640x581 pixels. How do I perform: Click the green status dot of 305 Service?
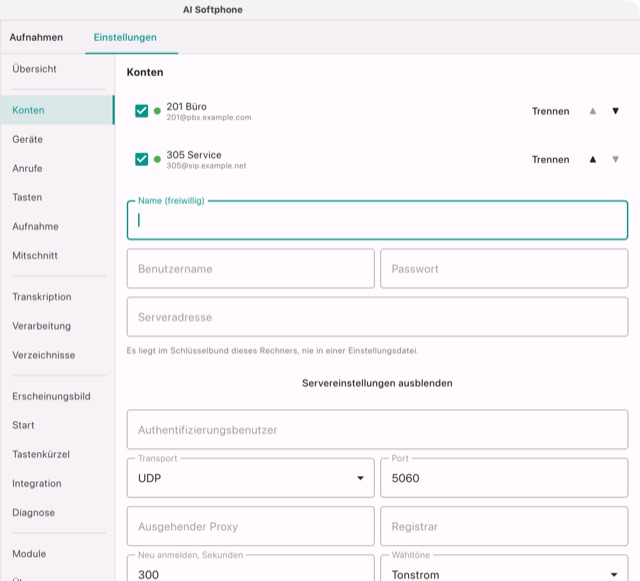tap(157, 159)
